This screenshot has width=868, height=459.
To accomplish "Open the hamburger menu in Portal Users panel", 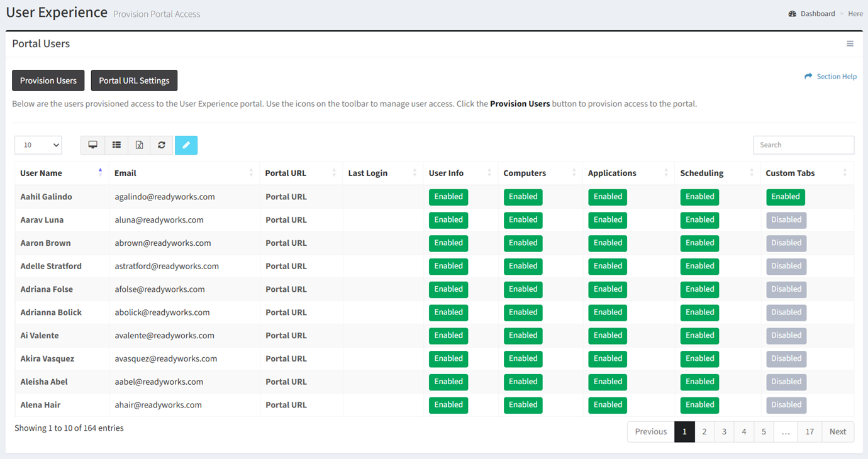I will tap(850, 43).
